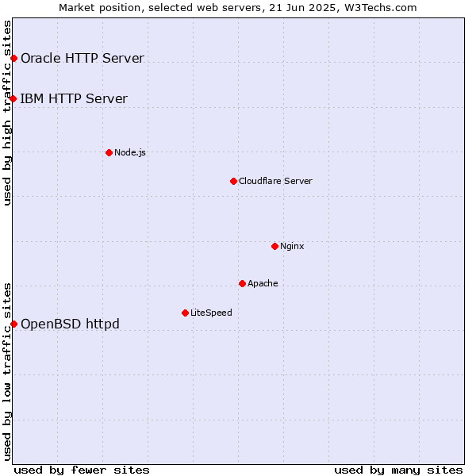The image size is (476, 476).
Task: Click the Apache data point
Action: (x=242, y=283)
